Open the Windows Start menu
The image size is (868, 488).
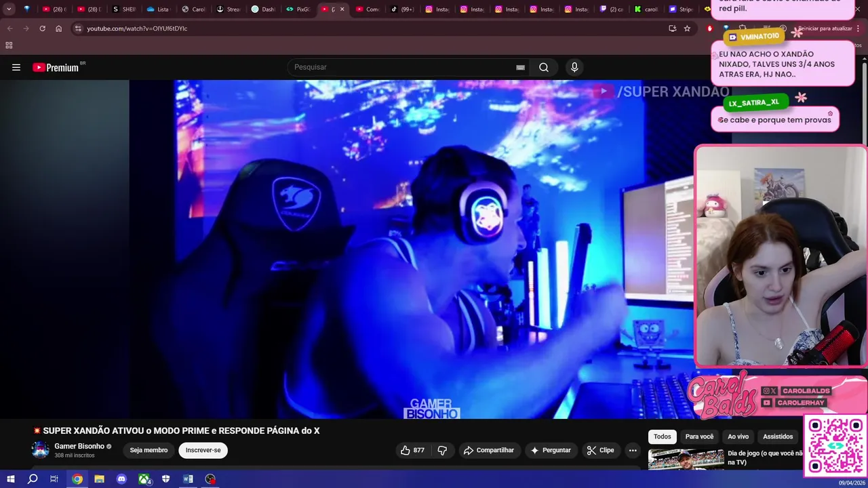pyautogui.click(x=11, y=479)
